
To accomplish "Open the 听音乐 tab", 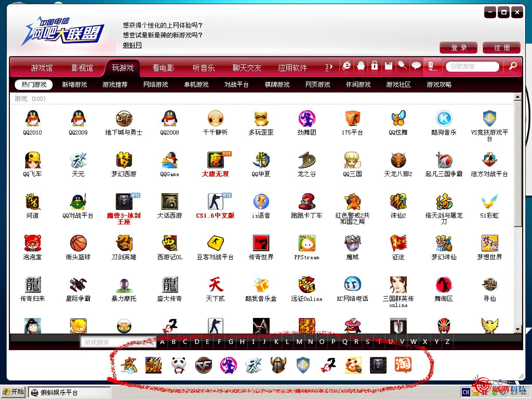I will click(x=204, y=68).
